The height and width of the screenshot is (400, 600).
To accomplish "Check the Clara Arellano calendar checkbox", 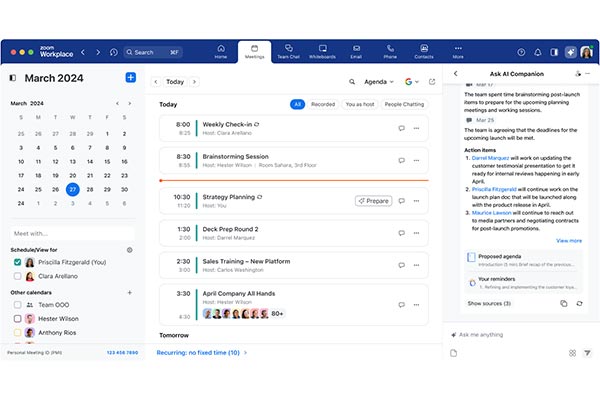I will tap(17, 276).
